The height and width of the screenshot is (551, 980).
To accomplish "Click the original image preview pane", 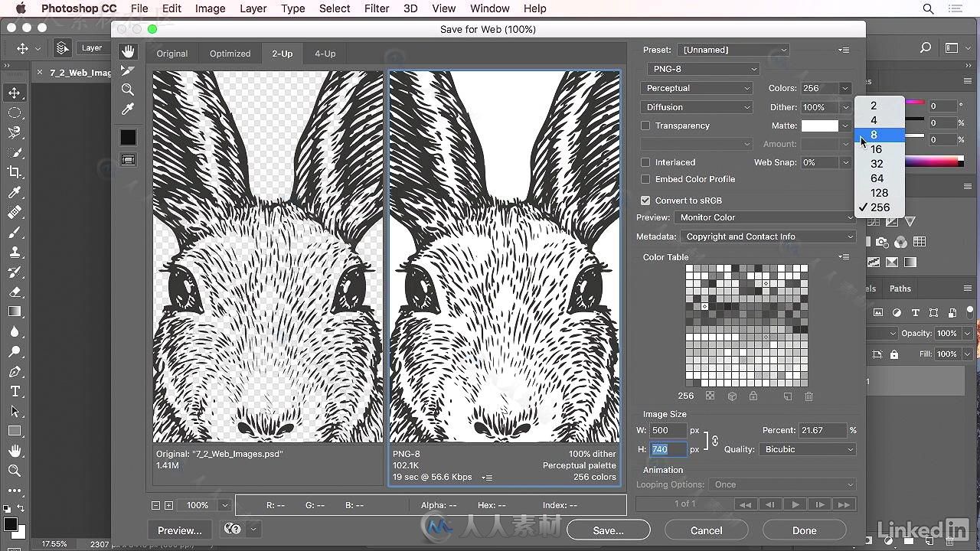I will coord(268,256).
